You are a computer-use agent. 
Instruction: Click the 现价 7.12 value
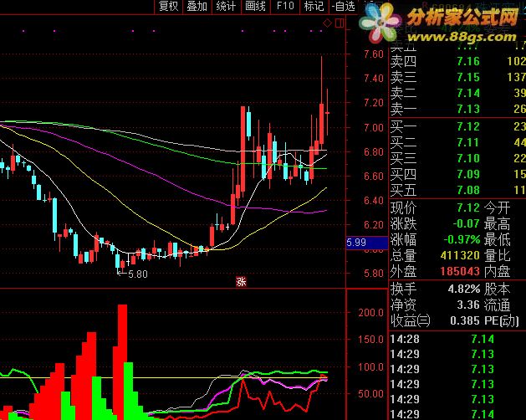coord(468,207)
